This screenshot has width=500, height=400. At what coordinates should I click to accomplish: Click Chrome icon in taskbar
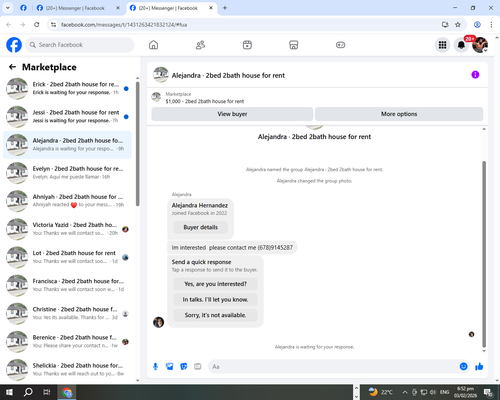[x=67, y=392]
